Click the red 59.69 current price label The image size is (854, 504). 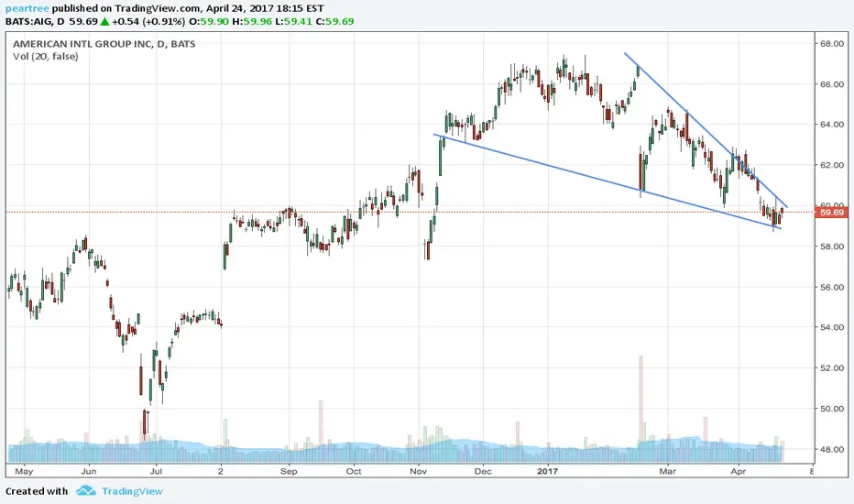[x=832, y=213]
